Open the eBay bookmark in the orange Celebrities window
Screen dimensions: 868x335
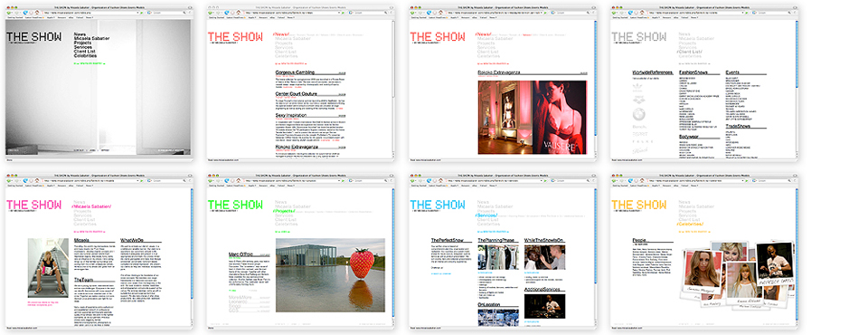(676, 186)
